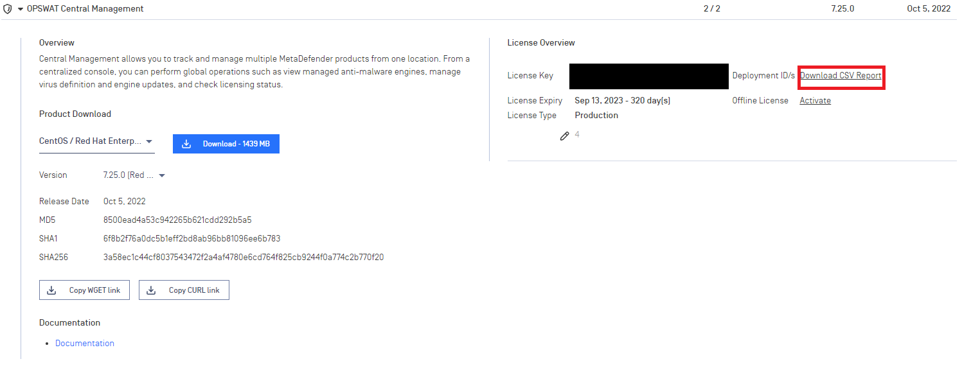This screenshot has width=980, height=368.
Task: Click the Download CSV Report link
Action: click(841, 76)
